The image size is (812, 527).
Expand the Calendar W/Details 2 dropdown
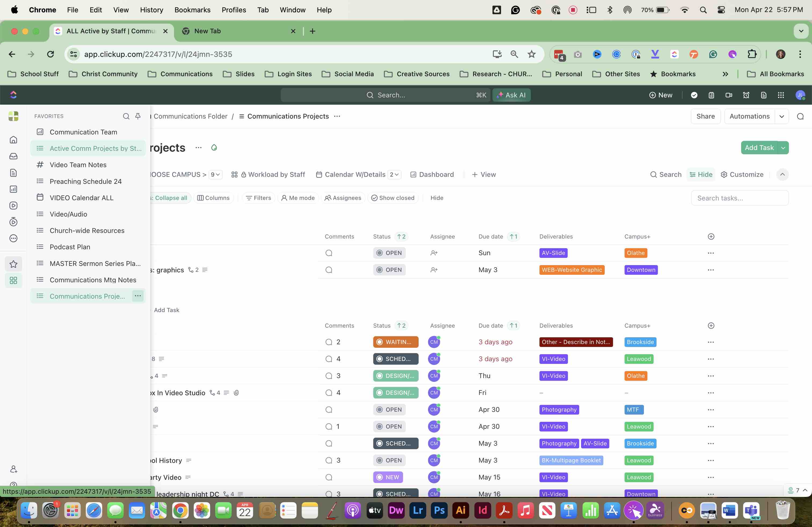pyautogui.click(x=394, y=174)
